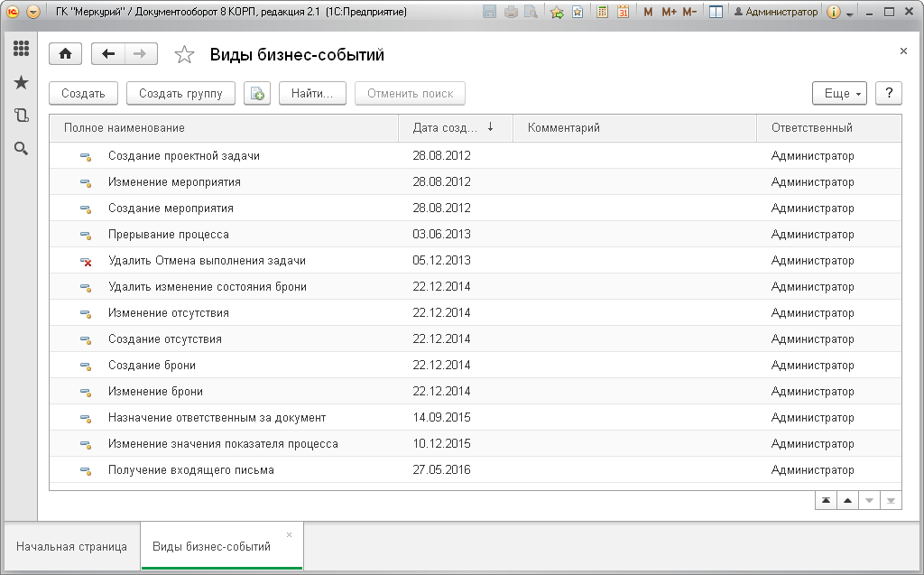Viewport: 924px width, 575px height.
Task: Click the Найти... button
Action: coord(312,93)
